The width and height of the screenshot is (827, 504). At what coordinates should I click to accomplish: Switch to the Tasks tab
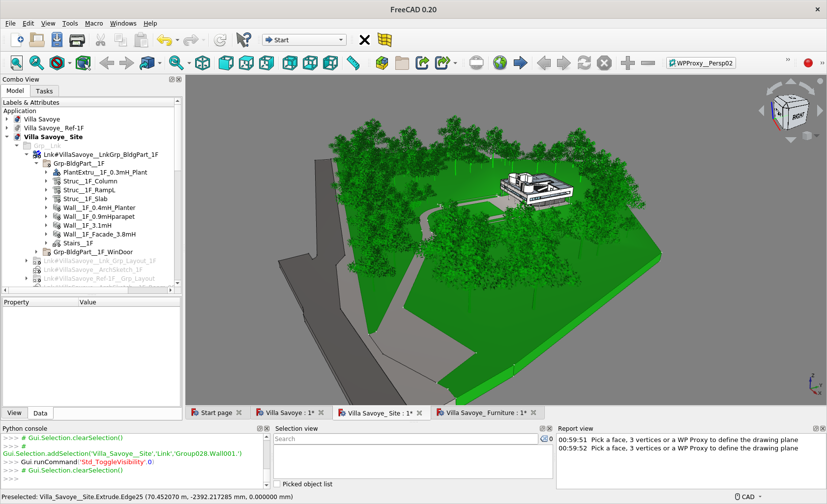44,91
